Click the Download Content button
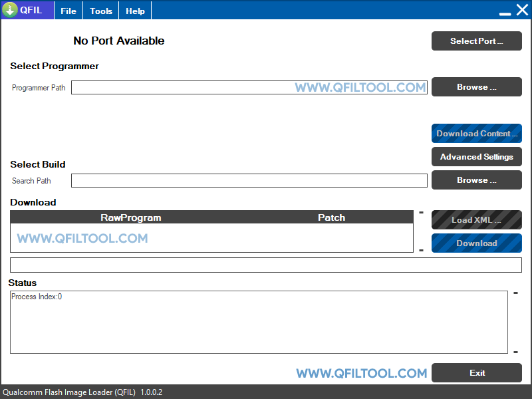532x399 pixels. point(476,133)
